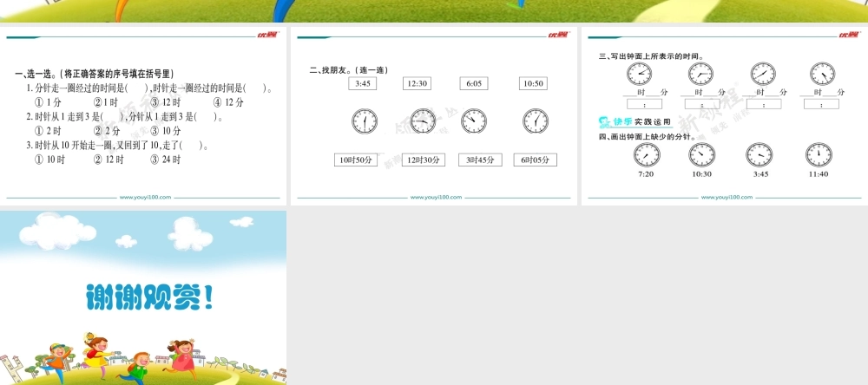Click the clock above the 11:40 label
Image resolution: width=868 pixels, height=385 pixels.
818,154
